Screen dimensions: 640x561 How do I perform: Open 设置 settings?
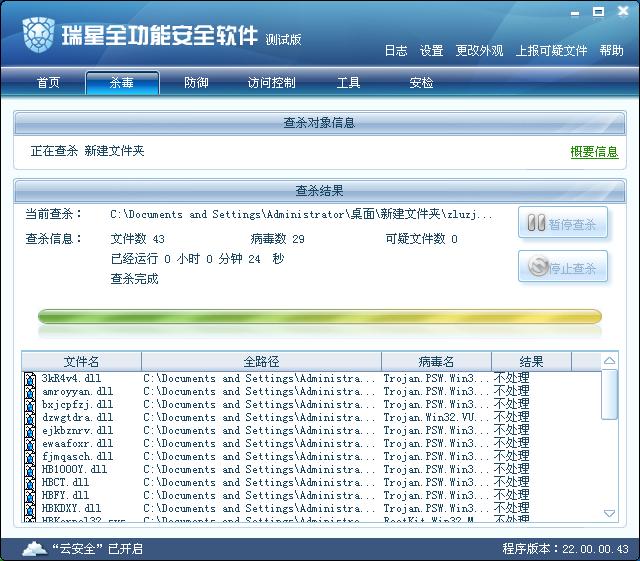click(x=431, y=51)
